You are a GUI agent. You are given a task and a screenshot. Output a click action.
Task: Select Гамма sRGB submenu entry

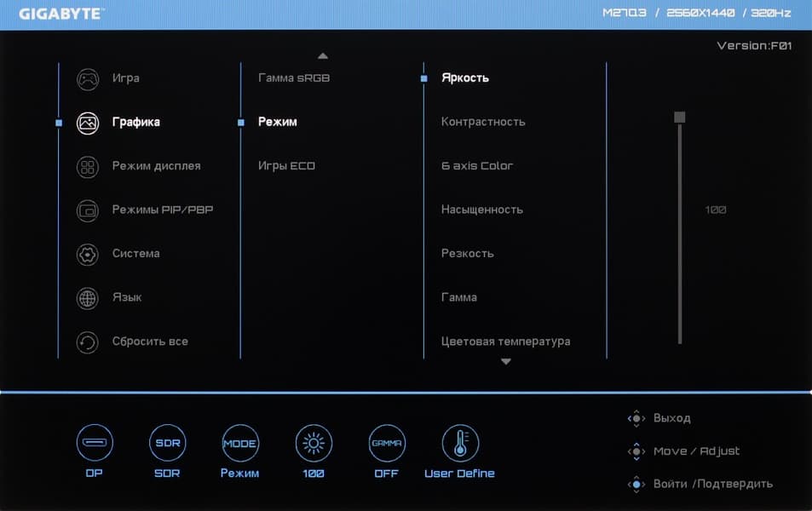pos(294,78)
